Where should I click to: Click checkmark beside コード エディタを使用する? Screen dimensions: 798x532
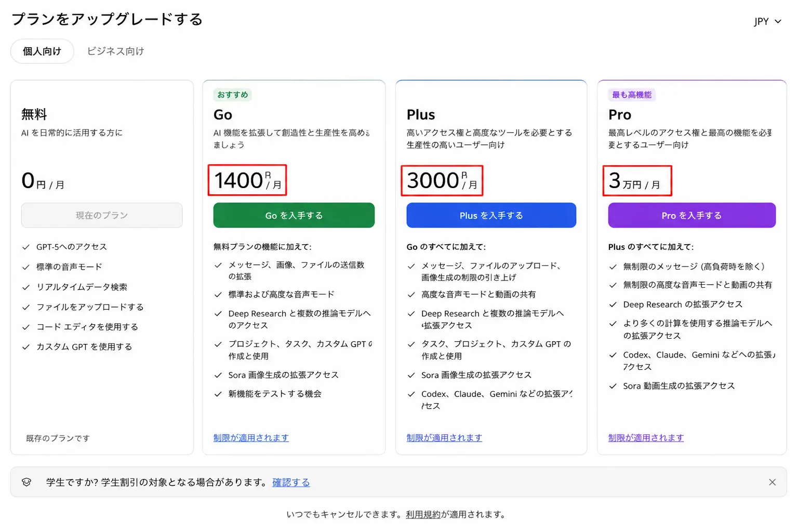coord(25,327)
